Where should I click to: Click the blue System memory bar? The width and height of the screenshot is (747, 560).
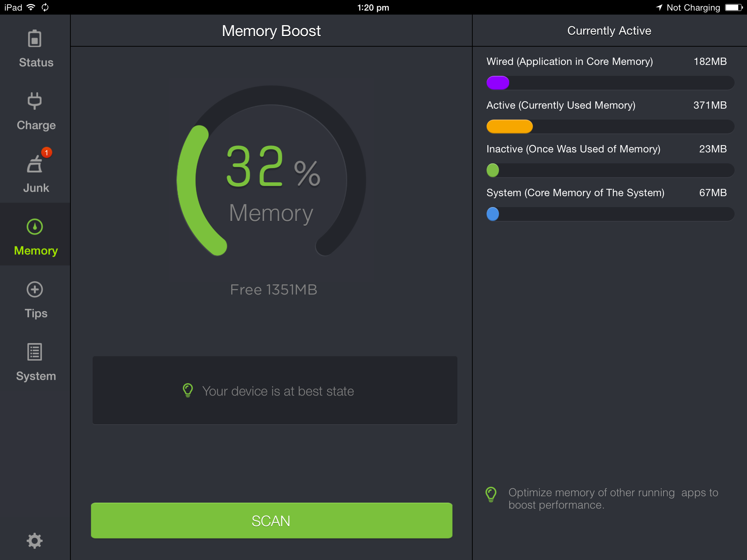[x=493, y=214]
